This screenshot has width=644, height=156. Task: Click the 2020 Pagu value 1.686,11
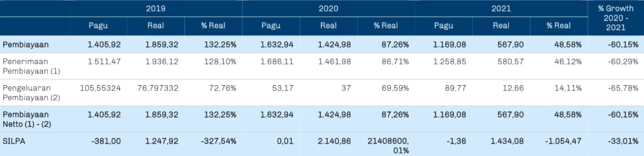pos(277,62)
